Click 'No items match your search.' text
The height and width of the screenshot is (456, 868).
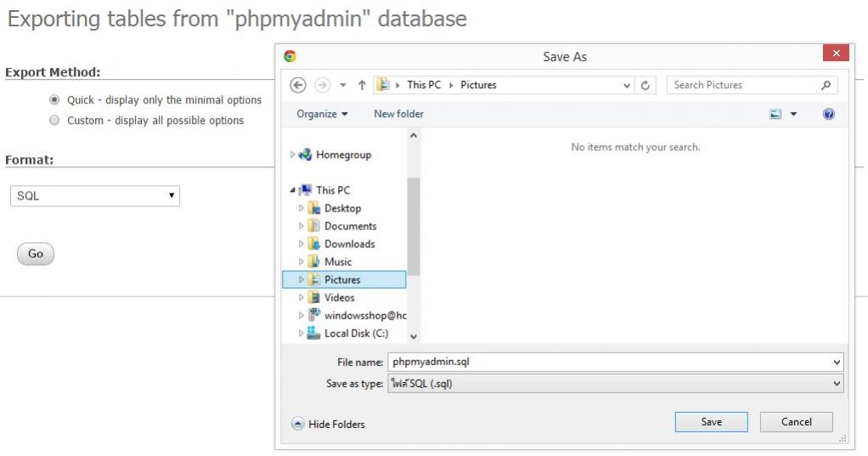click(635, 147)
